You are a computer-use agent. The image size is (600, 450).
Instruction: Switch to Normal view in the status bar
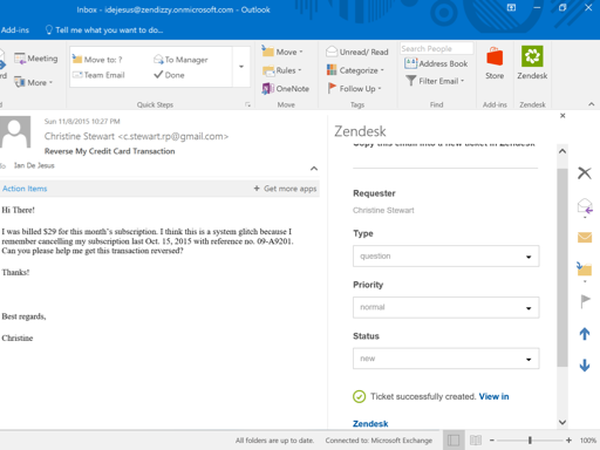point(453,440)
